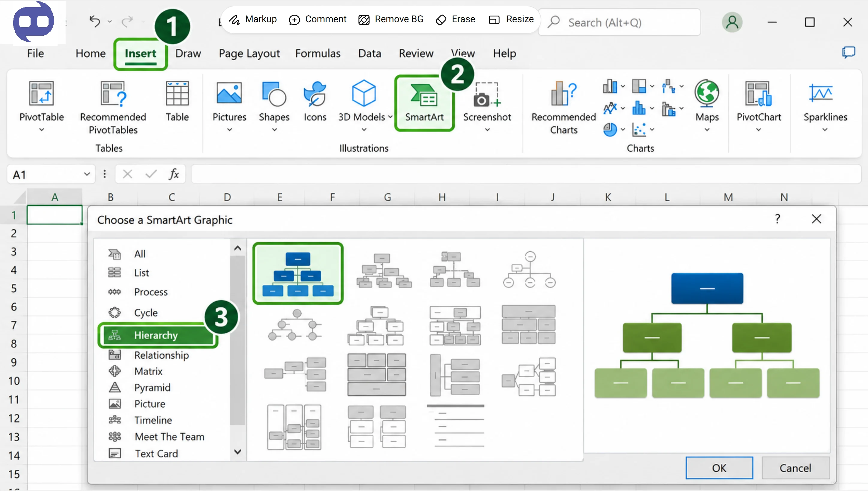Choose the Markup tool
This screenshot has height=491, width=868.
(x=253, y=19)
